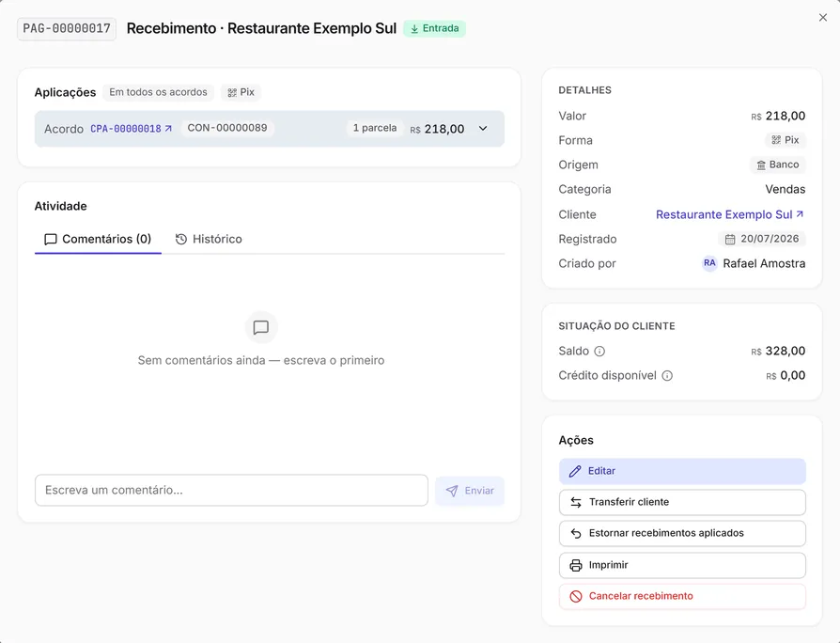This screenshot has height=643, width=840.
Task: Click the Entrada status badge
Action: [434, 28]
